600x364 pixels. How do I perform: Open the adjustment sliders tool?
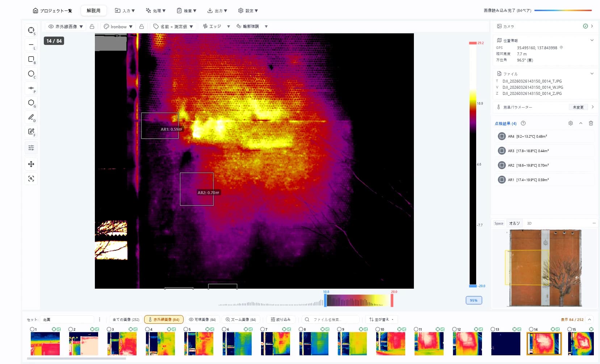coord(31,148)
